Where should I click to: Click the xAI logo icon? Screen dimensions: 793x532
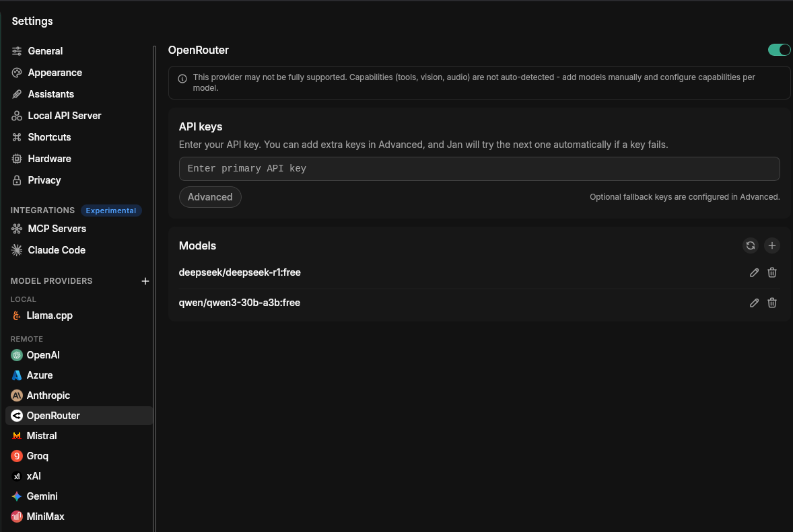17,476
